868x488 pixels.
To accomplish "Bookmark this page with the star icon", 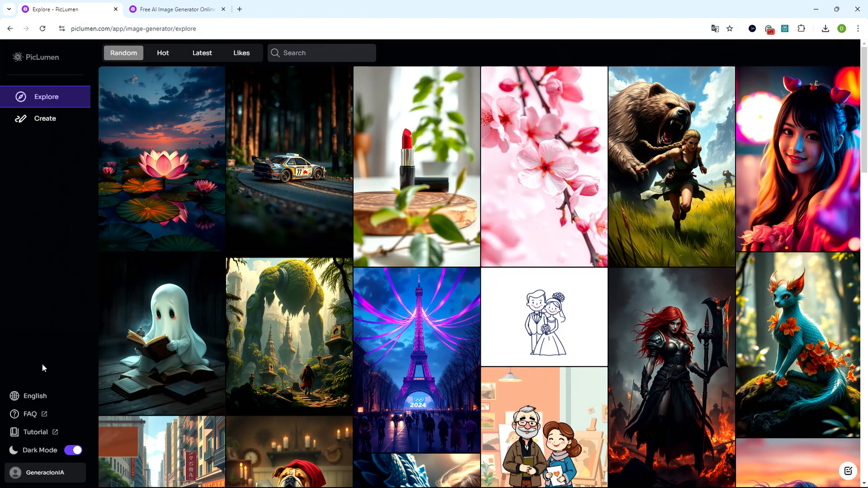I will (x=730, y=29).
